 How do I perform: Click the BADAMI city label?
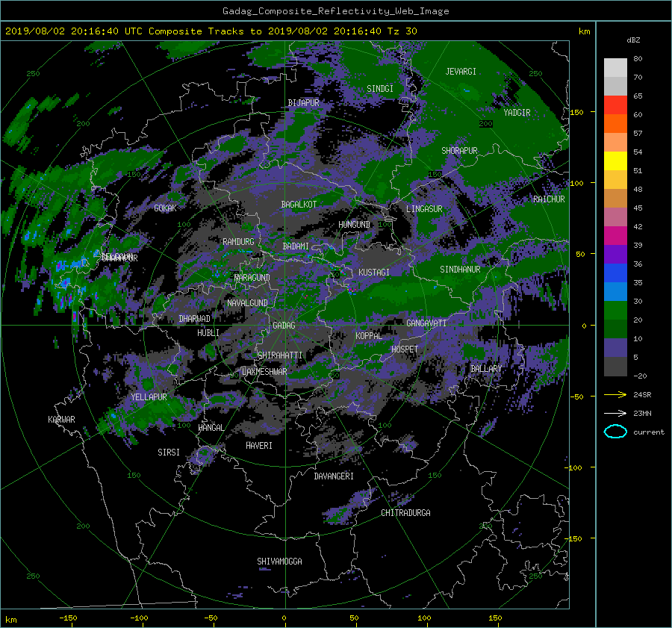[296, 246]
